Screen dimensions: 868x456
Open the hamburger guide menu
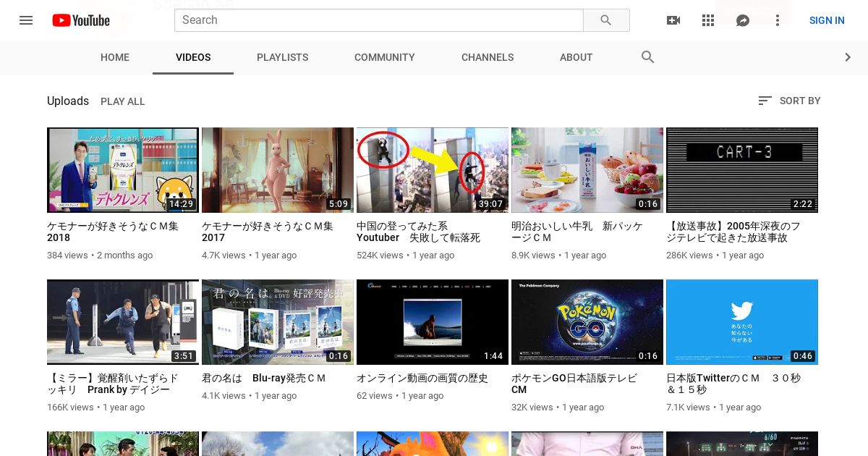26,20
